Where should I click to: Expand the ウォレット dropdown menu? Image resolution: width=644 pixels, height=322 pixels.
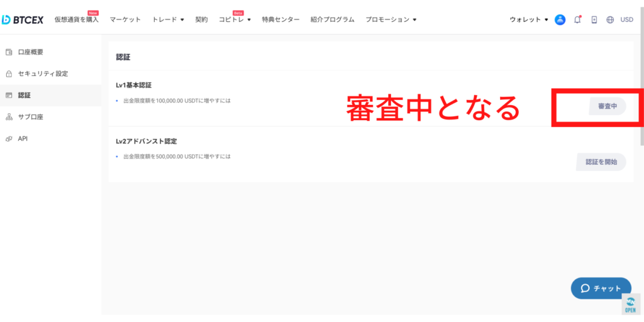529,19
